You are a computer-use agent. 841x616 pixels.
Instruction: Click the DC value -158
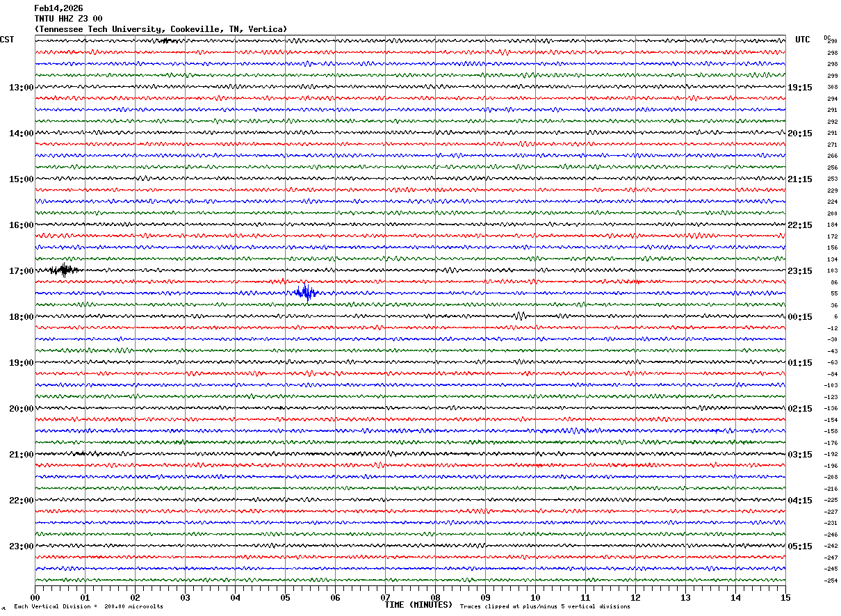click(x=831, y=431)
